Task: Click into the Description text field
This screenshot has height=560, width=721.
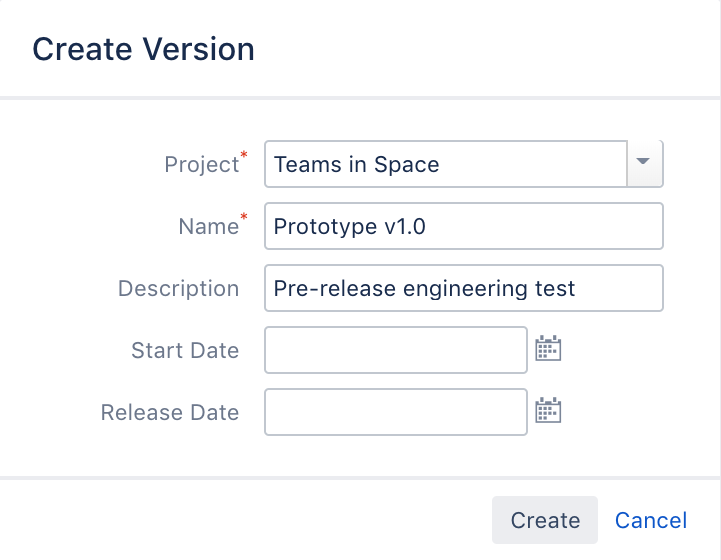Action: click(x=463, y=288)
